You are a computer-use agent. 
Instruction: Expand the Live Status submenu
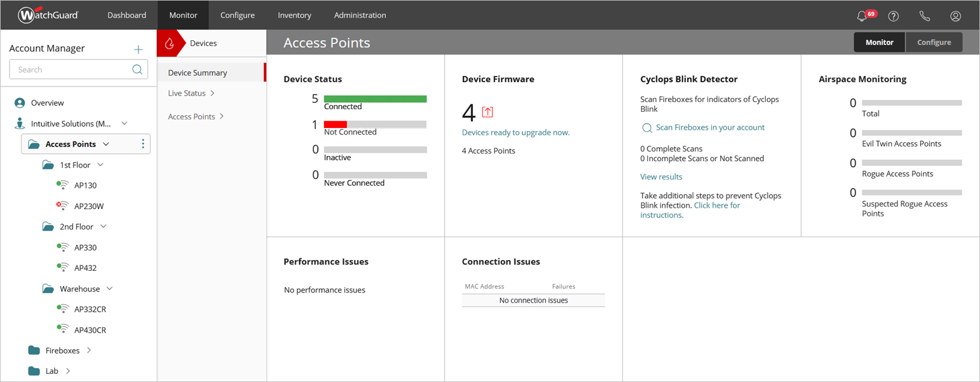[x=212, y=93]
